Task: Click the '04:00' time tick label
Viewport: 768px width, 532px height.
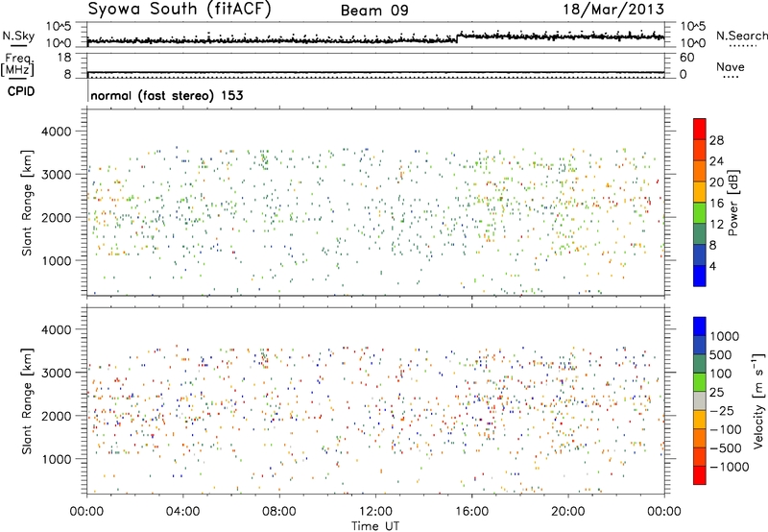Action: pos(182,512)
